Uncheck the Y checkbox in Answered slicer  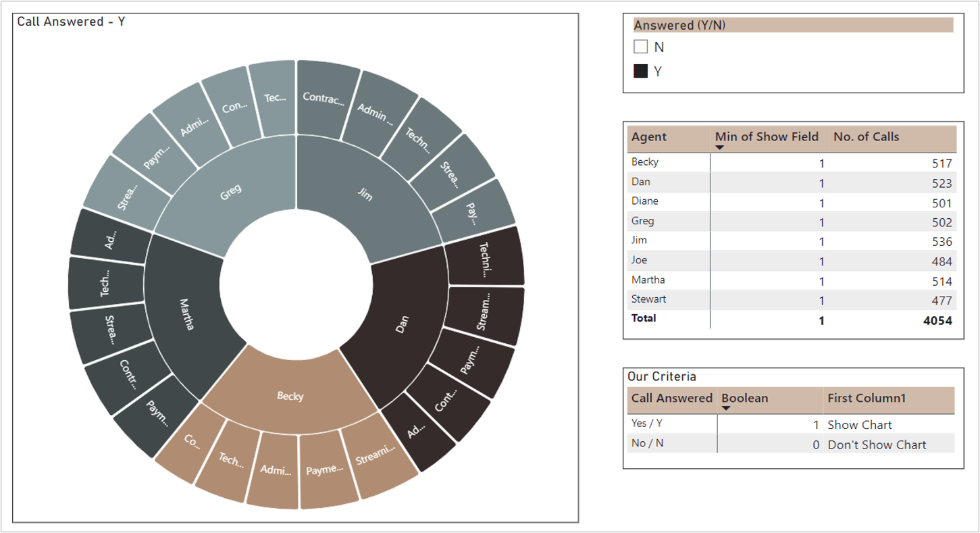(x=641, y=71)
